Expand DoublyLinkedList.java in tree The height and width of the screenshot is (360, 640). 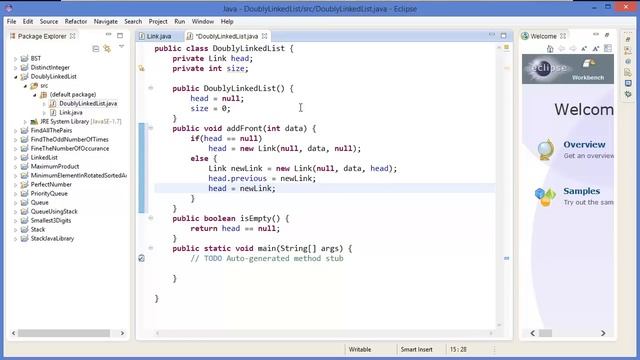pyautogui.click(x=44, y=104)
